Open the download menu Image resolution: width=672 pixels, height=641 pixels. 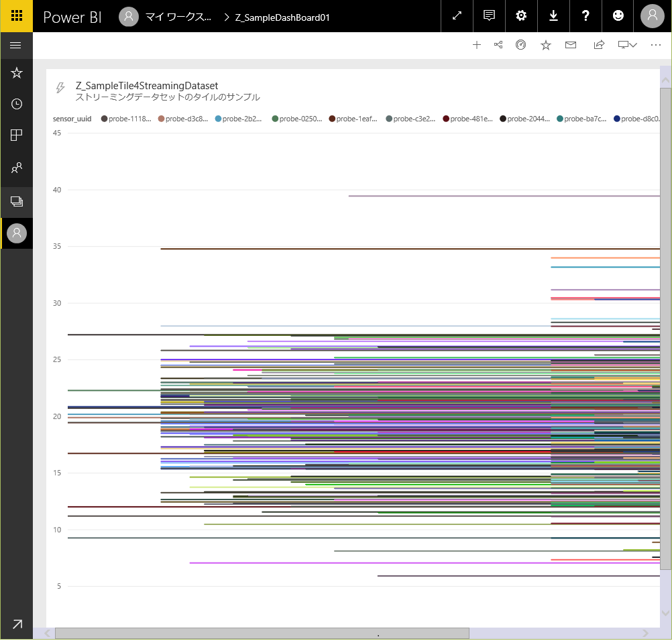click(553, 16)
